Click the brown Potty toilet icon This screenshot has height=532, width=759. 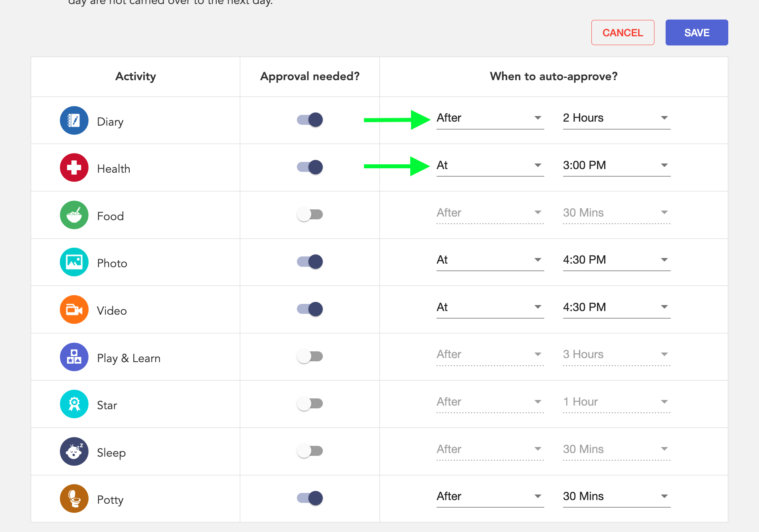(x=74, y=499)
